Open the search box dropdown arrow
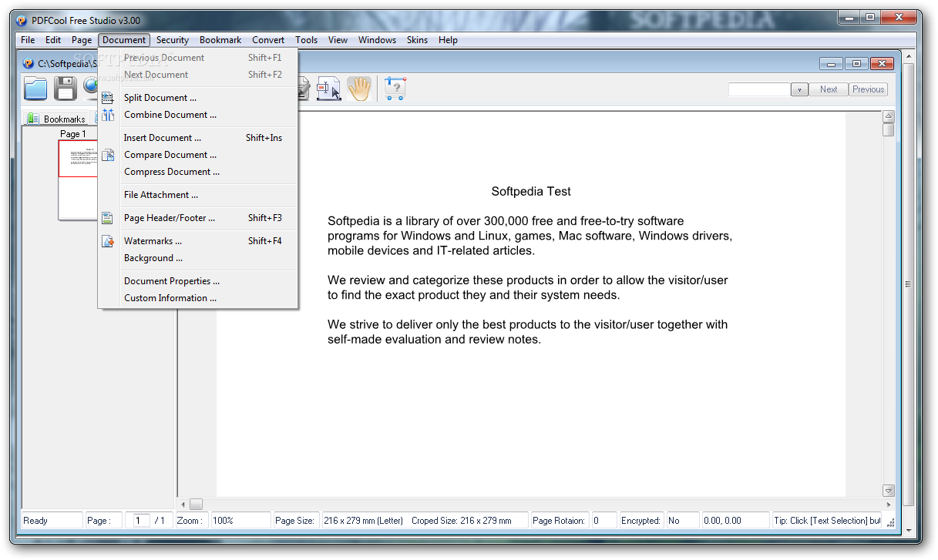 pyautogui.click(x=799, y=89)
